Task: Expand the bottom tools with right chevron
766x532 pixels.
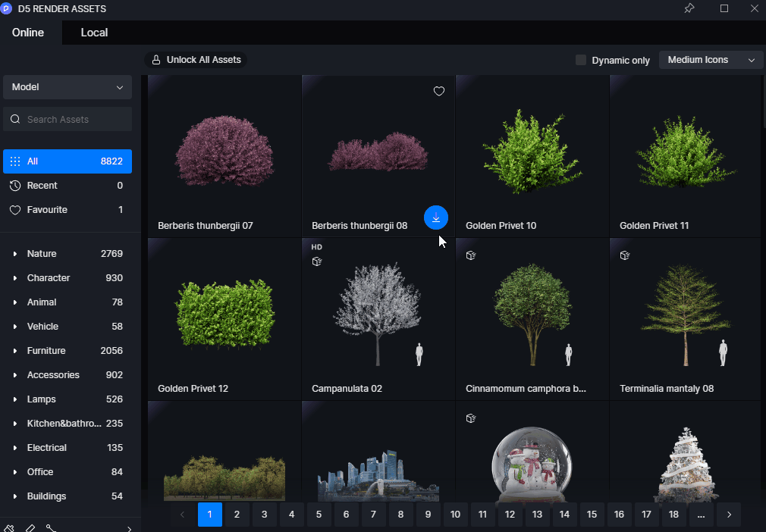Action: [x=129, y=528]
